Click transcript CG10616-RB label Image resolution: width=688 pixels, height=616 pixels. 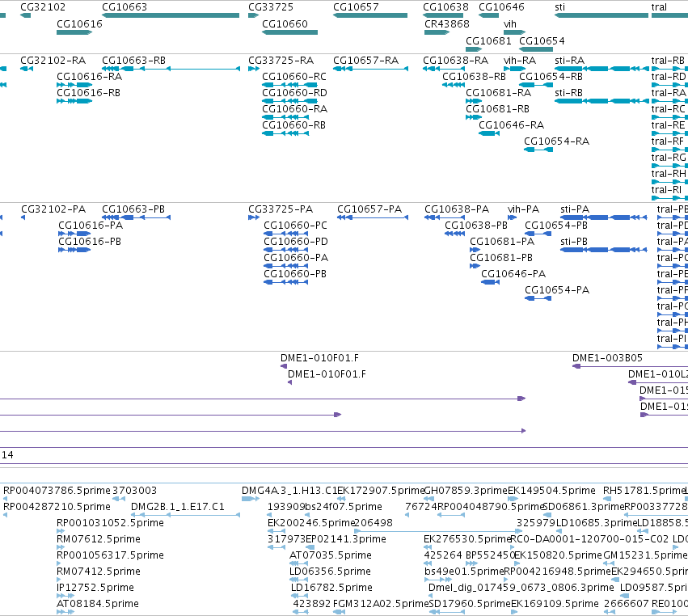coord(89,93)
